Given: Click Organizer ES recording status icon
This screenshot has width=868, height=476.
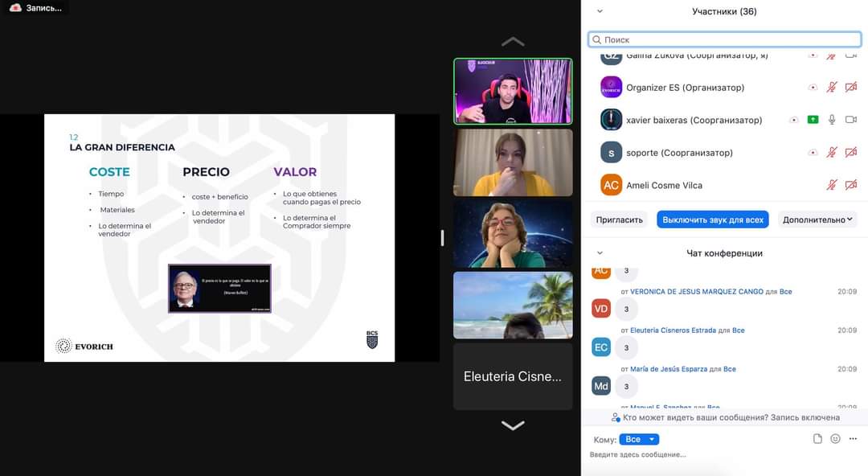Looking at the screenshot, I should (x=813, y=88).
